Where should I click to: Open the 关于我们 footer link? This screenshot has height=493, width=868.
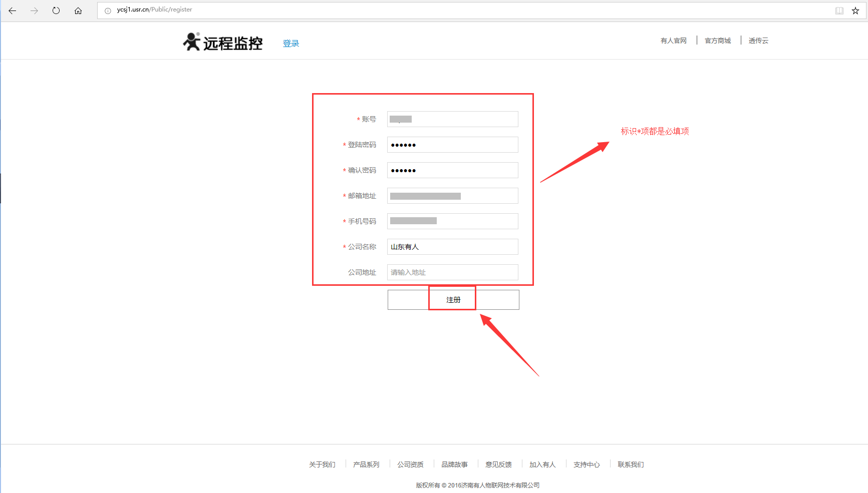[x=322, y=464]
